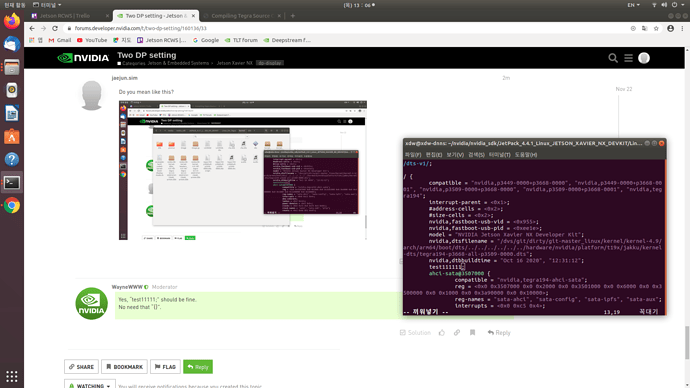Image resolution: width=690 pixels, height=388 pixels.
Task: Switch to the Jetson RCWS Trello tab
Action: [65, 16]
